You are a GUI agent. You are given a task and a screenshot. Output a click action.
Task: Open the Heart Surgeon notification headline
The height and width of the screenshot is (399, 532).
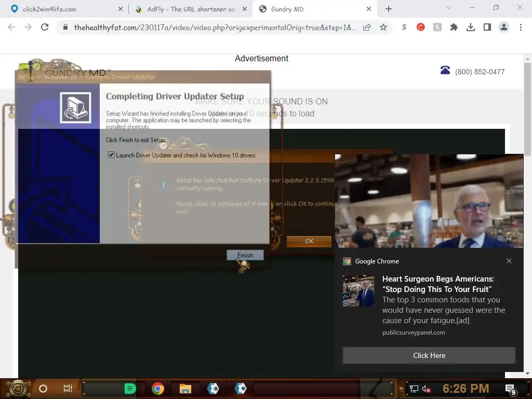pos(437,284)
